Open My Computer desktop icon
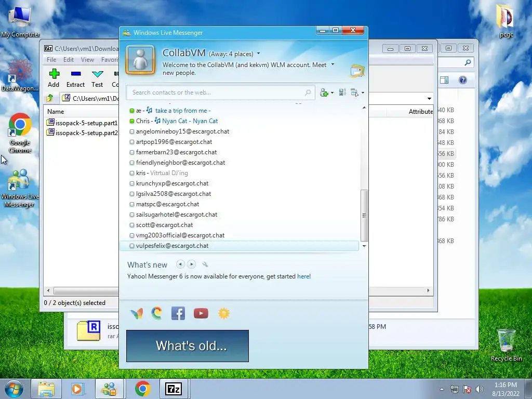This screenshot has width=532, height=399. coord(20,21)
